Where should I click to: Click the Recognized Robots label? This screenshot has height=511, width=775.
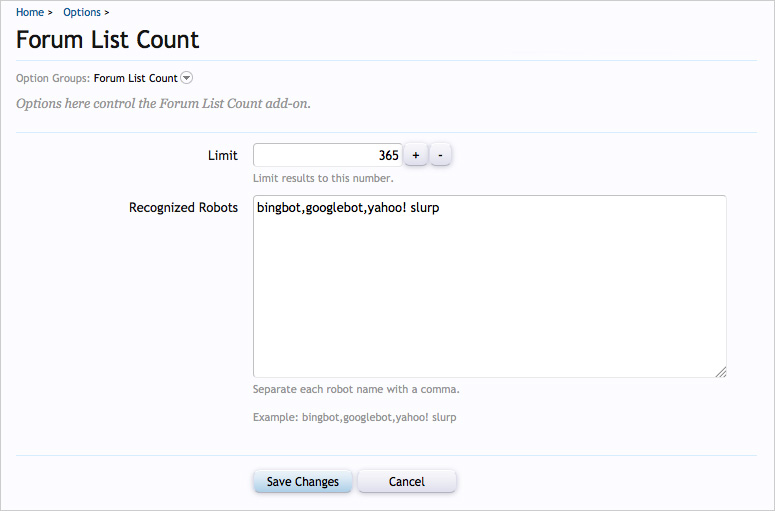coord(183,208)
